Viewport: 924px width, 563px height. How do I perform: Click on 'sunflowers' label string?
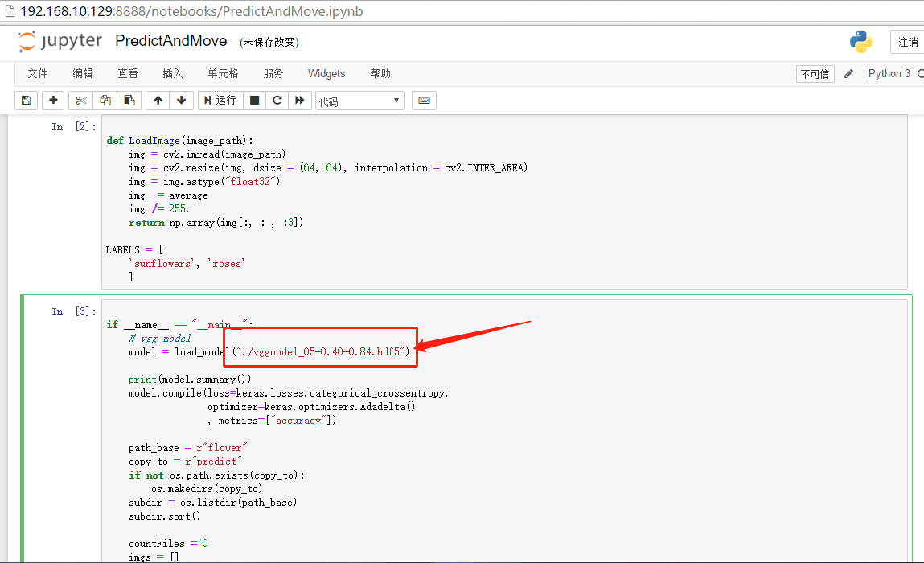click(160, 264)
